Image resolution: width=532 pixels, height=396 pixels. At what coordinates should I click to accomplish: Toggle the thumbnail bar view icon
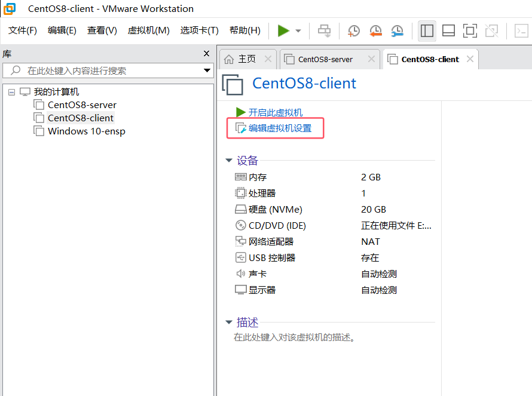[x=448, y=31]
